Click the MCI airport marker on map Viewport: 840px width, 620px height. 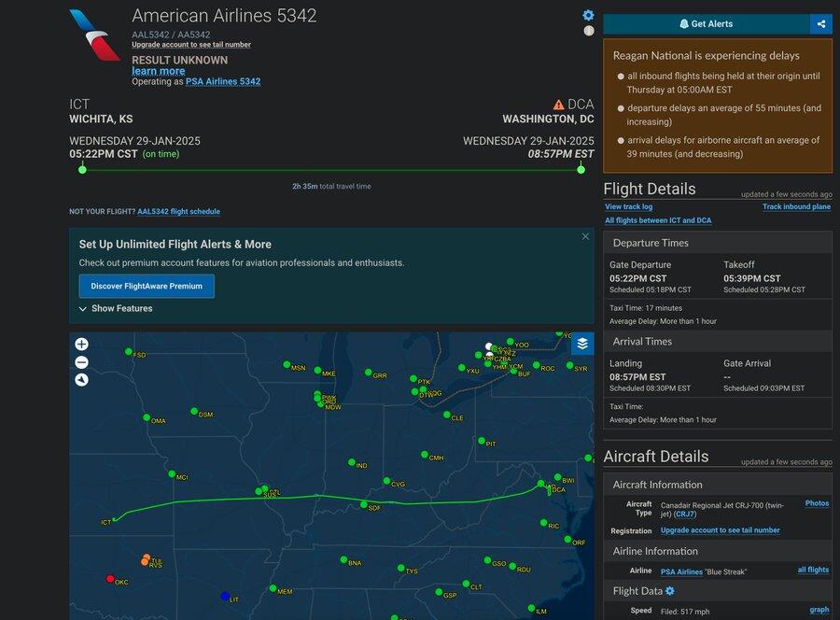tap(172, 473)
